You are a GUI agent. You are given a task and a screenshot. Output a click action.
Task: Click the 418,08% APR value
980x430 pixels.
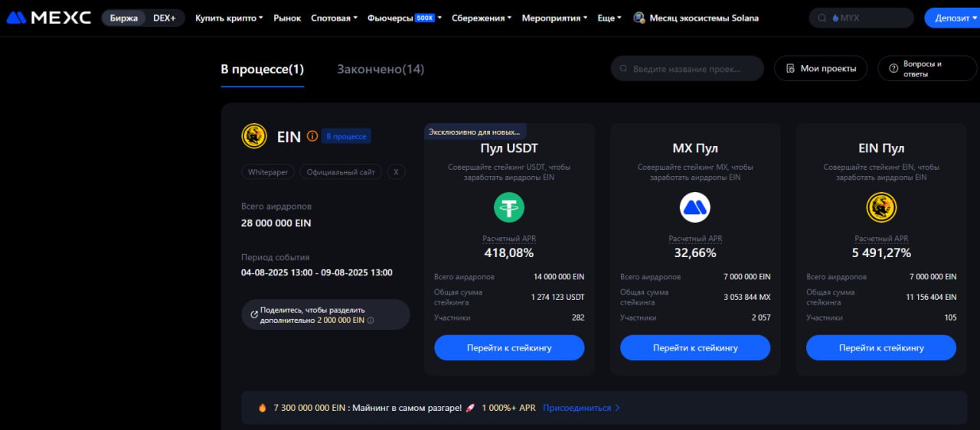coord(509,252)
